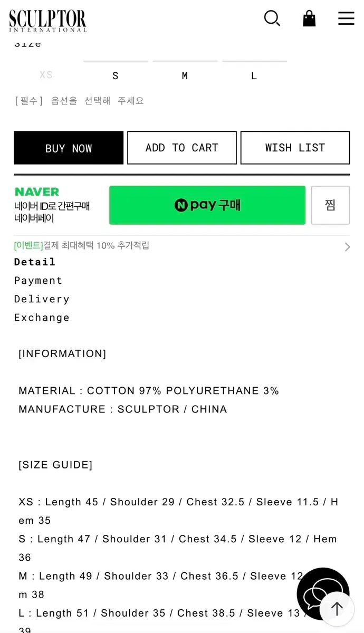Open the search magnifier icon
This screenshot has width=364, height=633.
click(x=272, y=18)
